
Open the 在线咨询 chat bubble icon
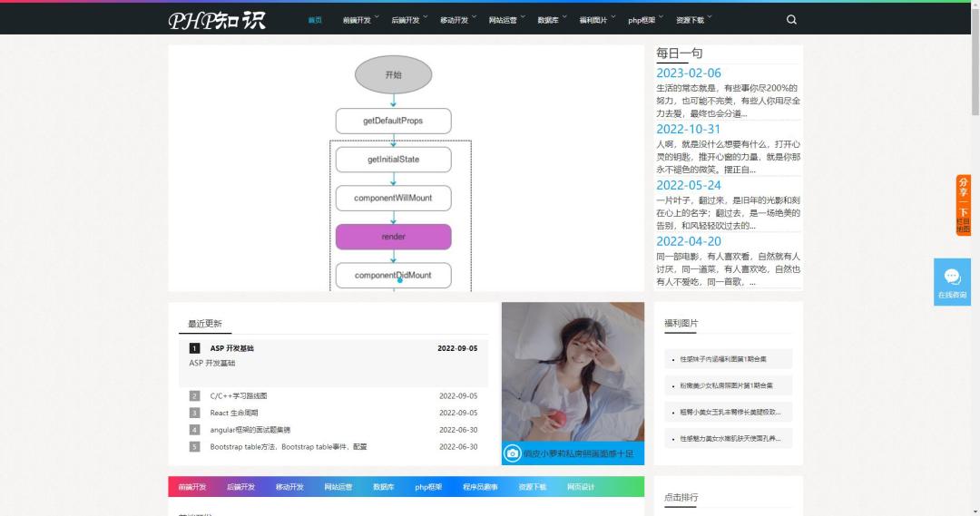click(952, 276)
